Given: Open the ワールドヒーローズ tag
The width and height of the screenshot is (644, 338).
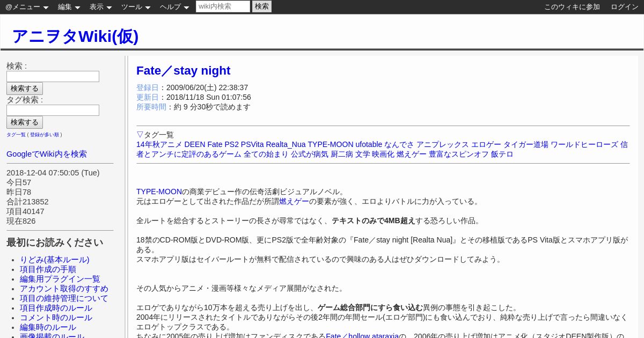Looking at the screenshot, I should (584, 144).
